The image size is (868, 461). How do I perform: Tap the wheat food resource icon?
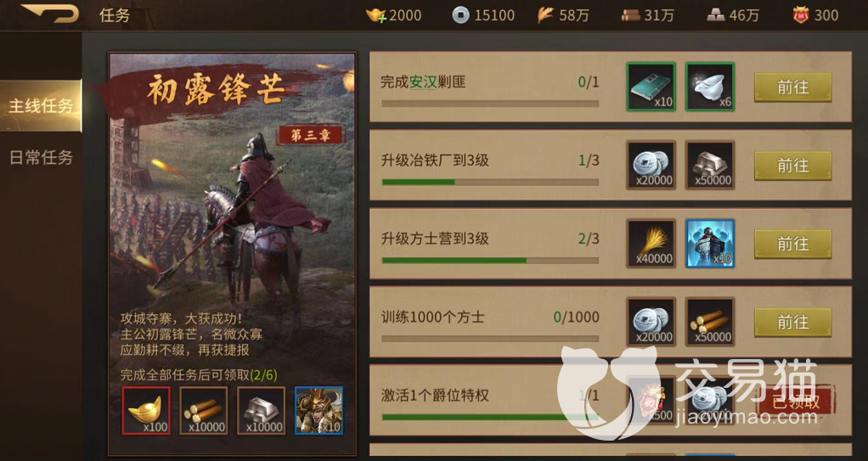545,15
